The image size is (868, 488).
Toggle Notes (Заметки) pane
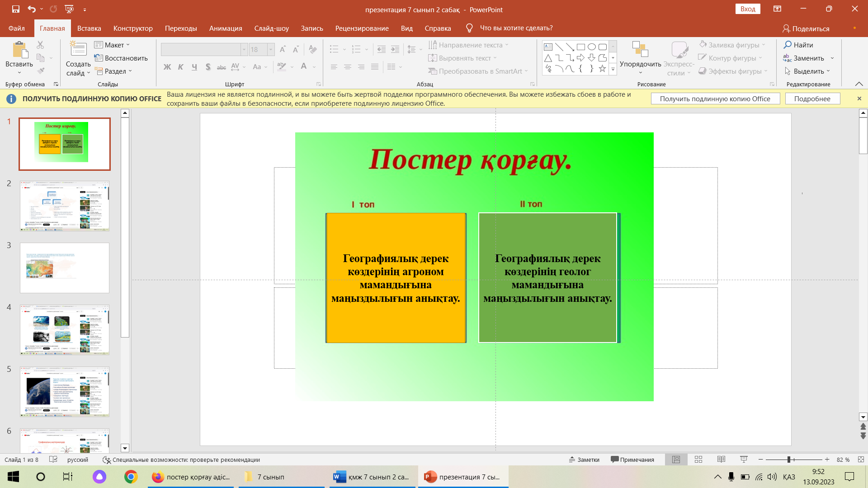click(584, 460)
